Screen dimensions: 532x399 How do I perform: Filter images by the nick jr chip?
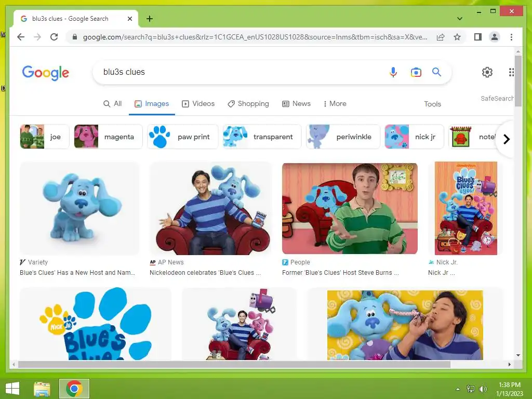pyautogui.click(x=414, y=137)
